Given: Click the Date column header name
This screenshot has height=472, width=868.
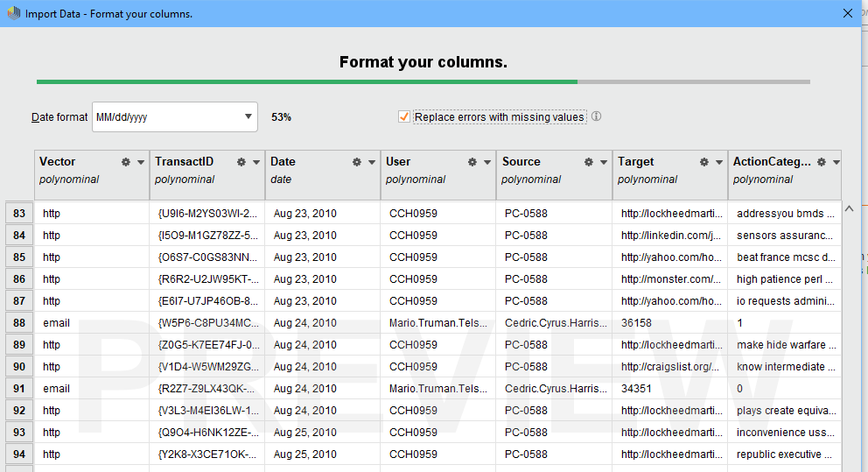Looking at the screenshot, I should tap(283, 162).
